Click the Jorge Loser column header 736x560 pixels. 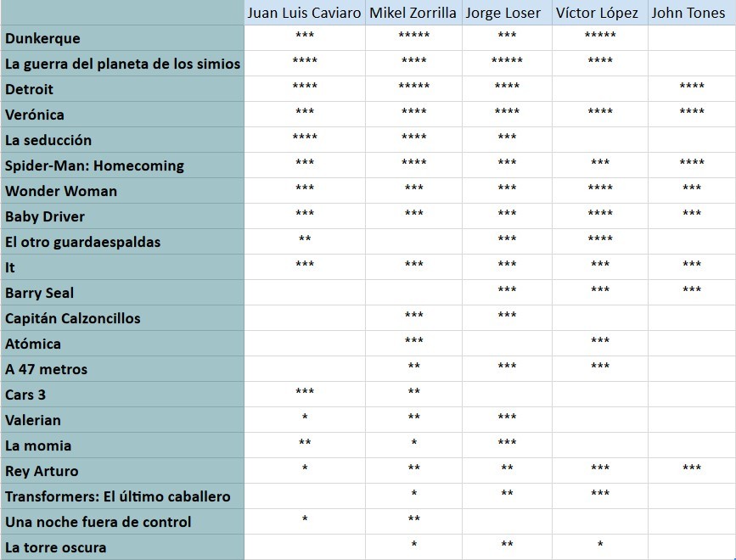coord(507,13)
